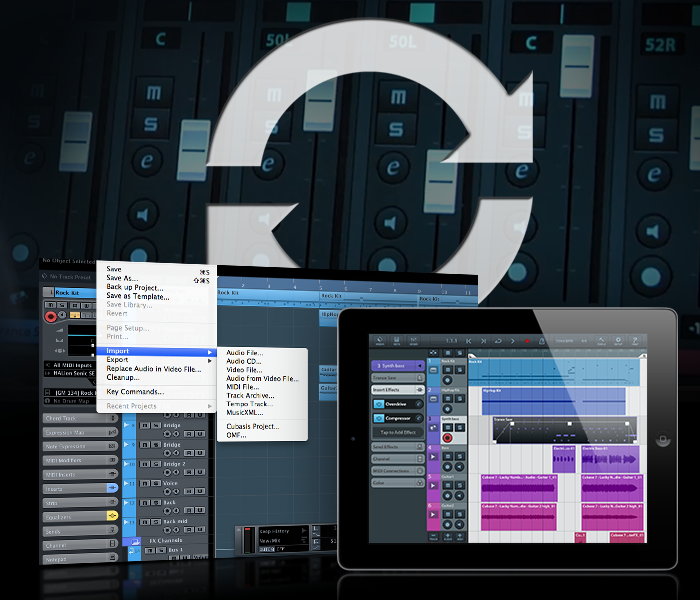The width and height of the screenshot is (700, 600).
Task: Click the Cubasis tempo BPM display
Action: click(564, 341)
